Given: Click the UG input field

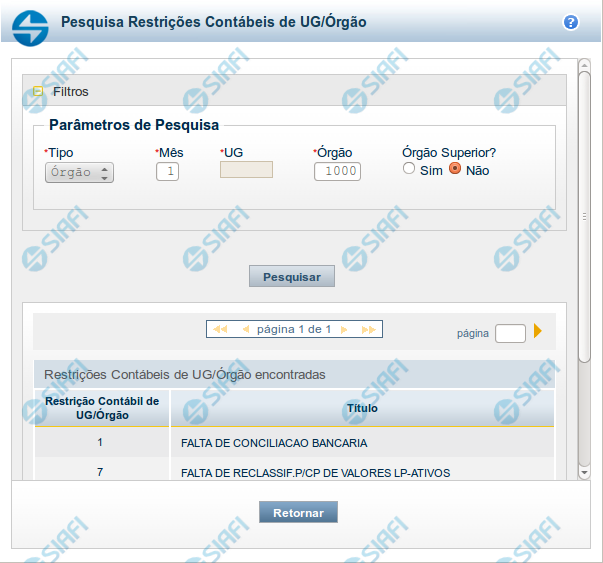Looking at the screenshot, I should coord(246,170).
